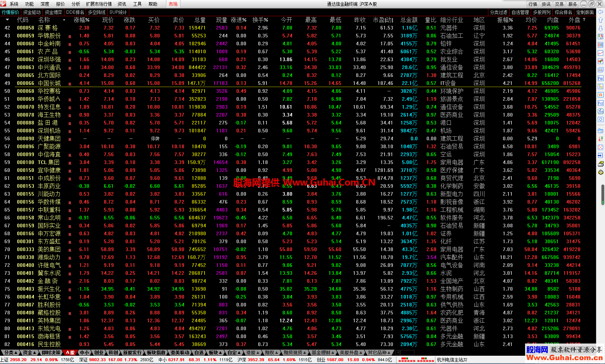Screen dimensions: 605x364
Task: Open 分类过滤 filter button
Action: click(x=499, y=12)
